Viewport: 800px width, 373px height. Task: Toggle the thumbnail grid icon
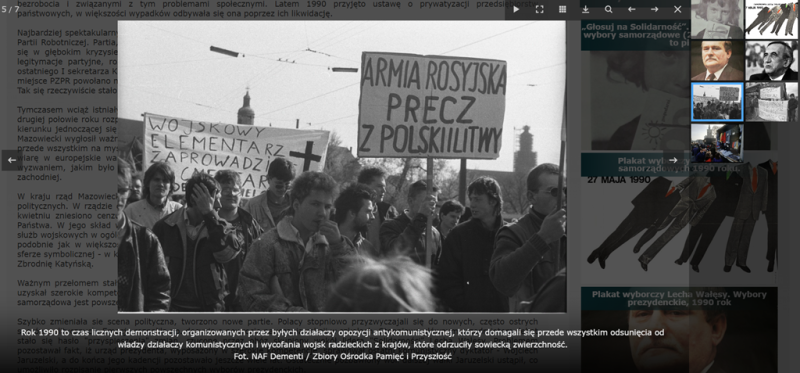[562, 9]
